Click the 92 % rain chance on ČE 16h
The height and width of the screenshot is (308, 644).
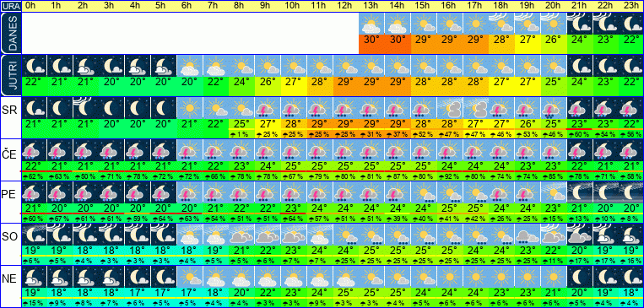(x=449, y=176)
